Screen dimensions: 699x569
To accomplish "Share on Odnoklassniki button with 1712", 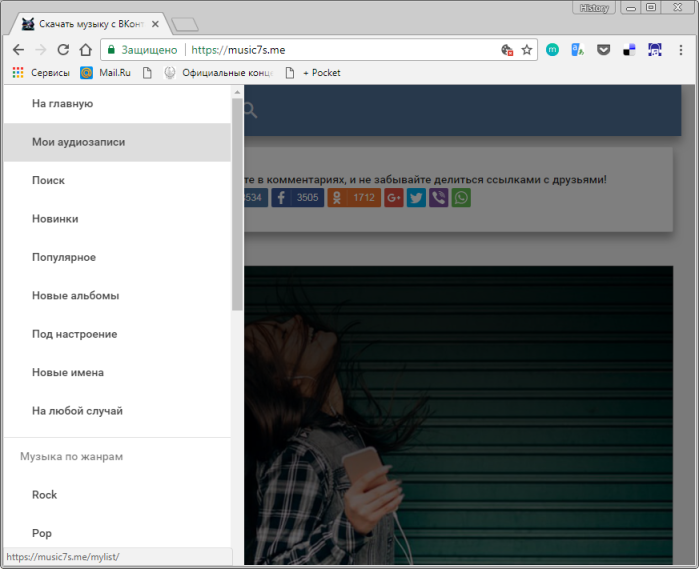I will 354,198.
